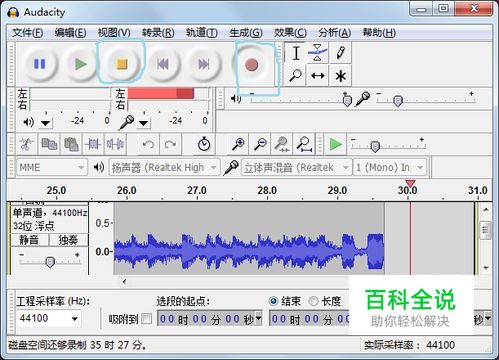
Task: Undo the last action
Action: point(148,145)
